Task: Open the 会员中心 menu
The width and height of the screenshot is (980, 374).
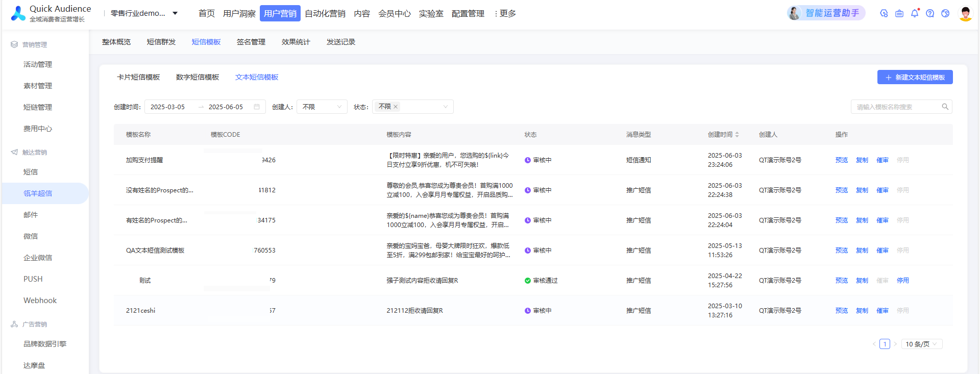Action: [x=395, y=13]
